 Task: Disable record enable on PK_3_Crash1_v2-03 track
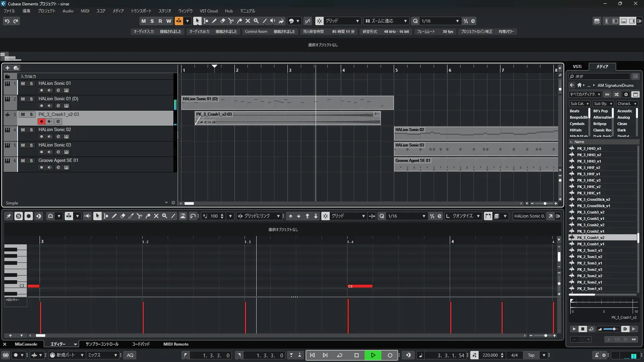41,121
